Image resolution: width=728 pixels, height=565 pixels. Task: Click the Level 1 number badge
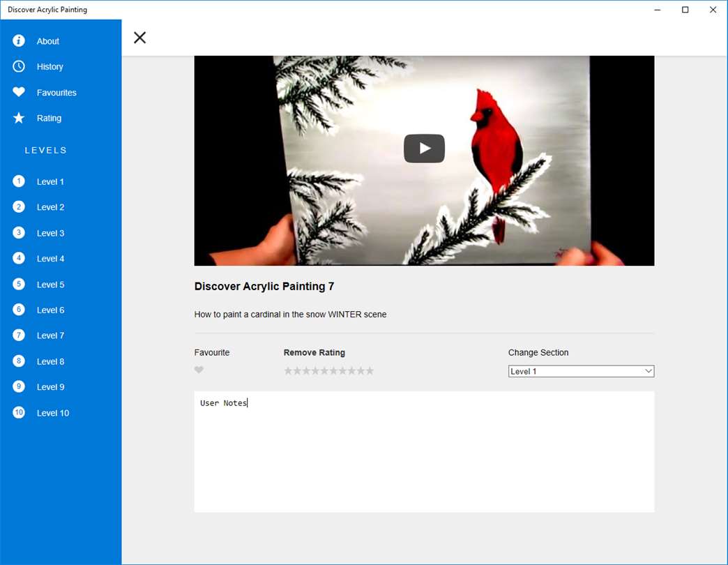19,181
